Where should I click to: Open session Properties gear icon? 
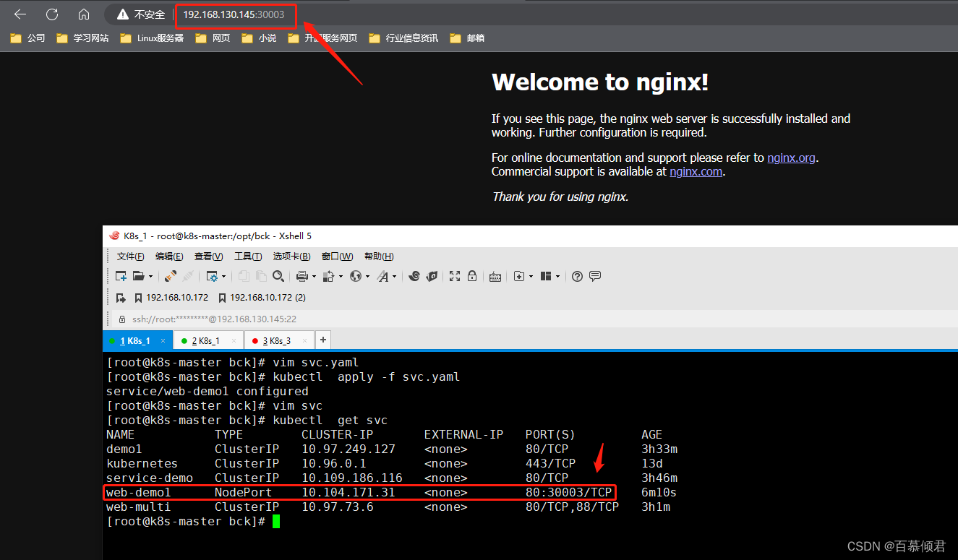pos(212,276)
